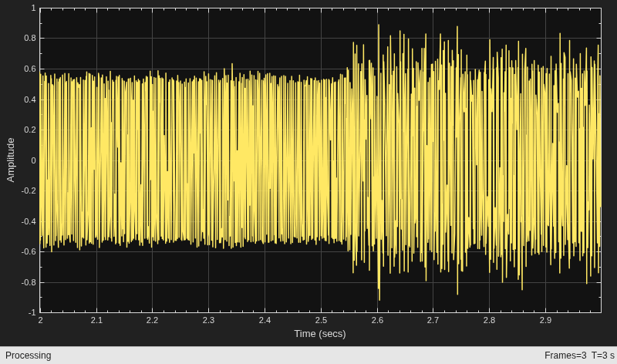Click the 2.7 time axis tick label
617x364 pixels.
433,320
